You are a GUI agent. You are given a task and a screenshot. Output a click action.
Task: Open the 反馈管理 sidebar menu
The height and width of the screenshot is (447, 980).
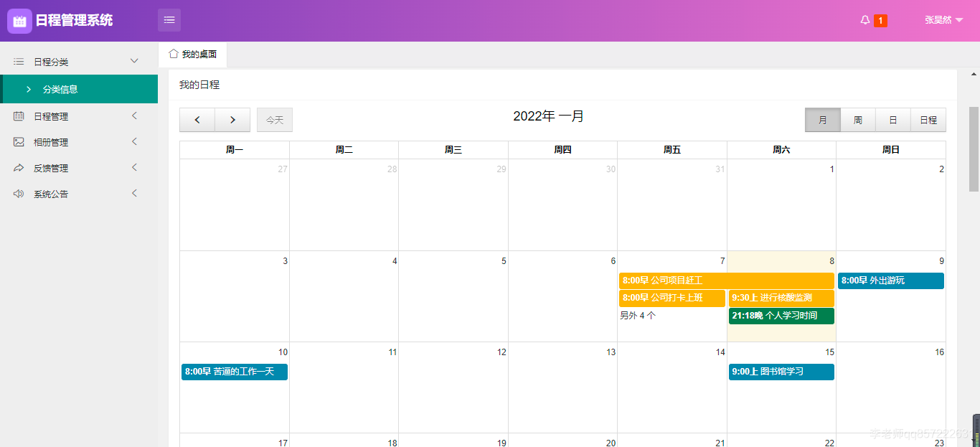(x=79, y=168)
